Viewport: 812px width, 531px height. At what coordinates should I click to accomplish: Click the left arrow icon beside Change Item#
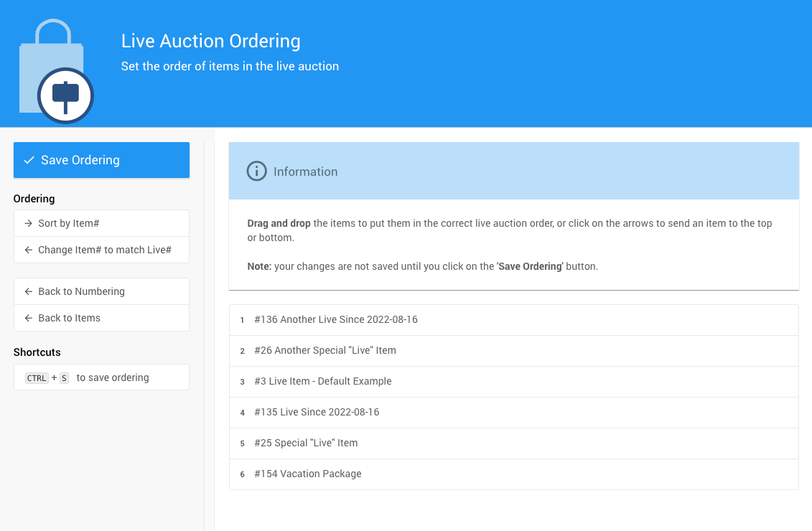click(28, 250)
